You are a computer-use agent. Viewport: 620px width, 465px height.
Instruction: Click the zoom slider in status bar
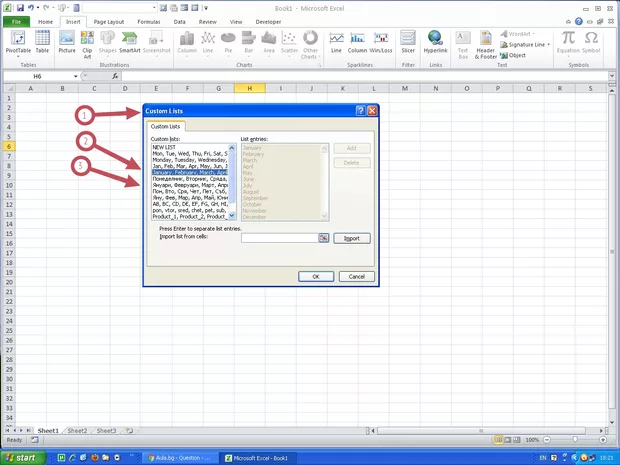point(574,440)
